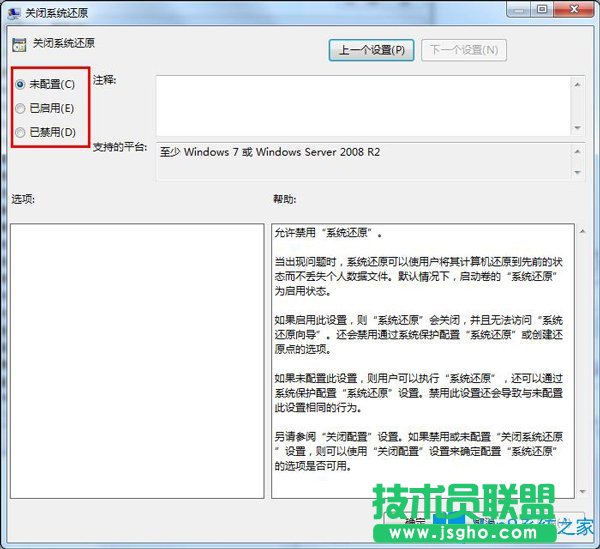This screenshot has width=600, height=549.
Task: Click the 帮助: label
Action: tap(284, 199)
